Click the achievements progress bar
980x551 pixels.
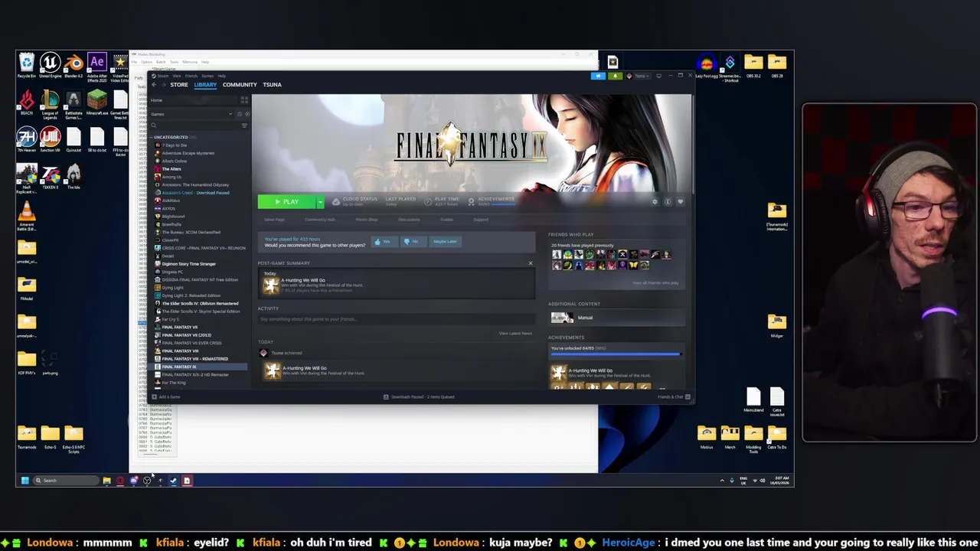tap(616, 354)
